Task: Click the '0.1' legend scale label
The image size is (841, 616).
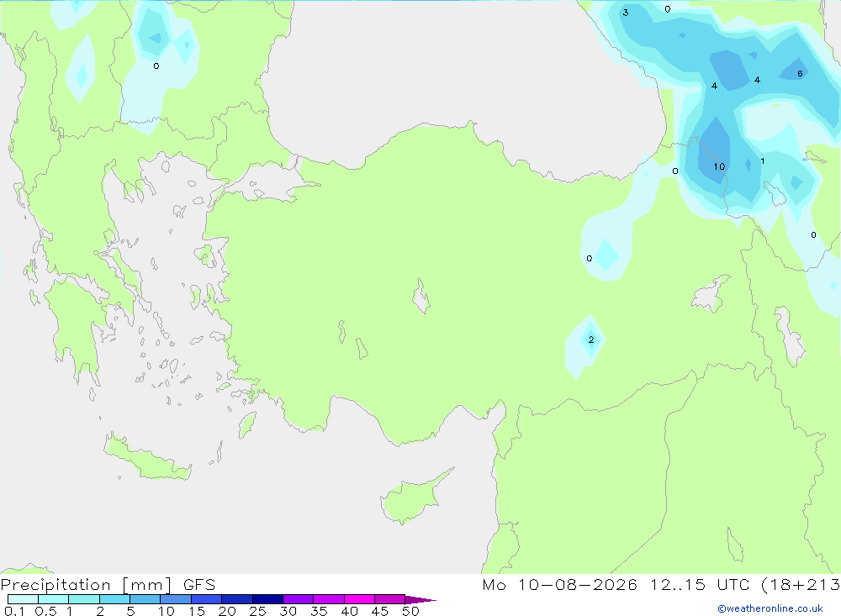Action: [x=14, y=611]
